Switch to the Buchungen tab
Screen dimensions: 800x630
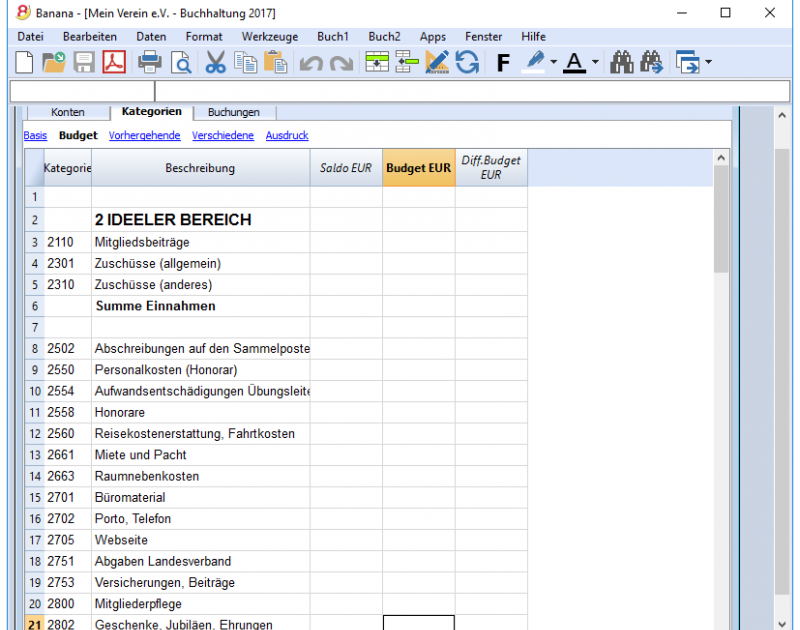click(x=234, y=112)
